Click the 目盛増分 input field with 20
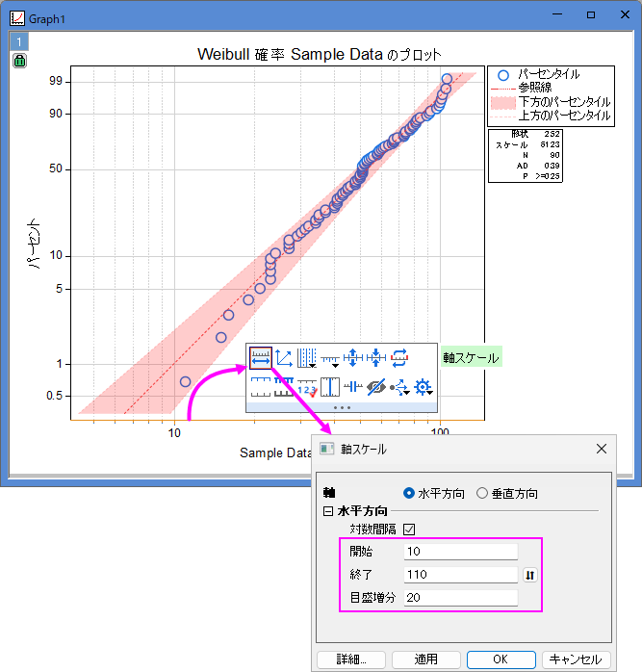 pos(461,598)
